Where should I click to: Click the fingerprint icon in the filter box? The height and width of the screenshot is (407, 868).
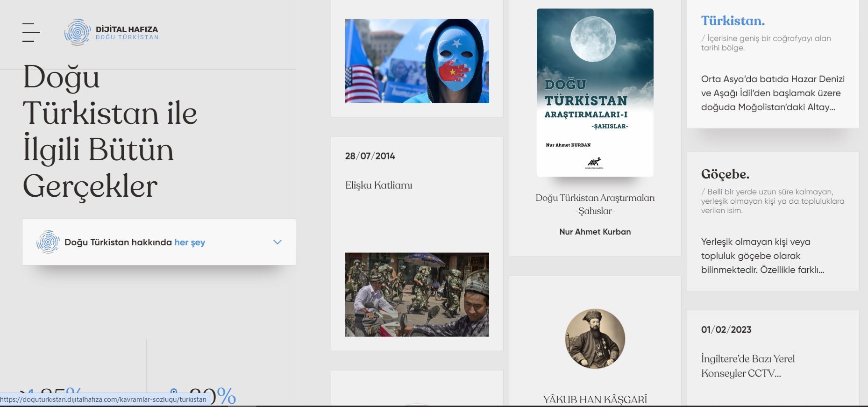48,242
